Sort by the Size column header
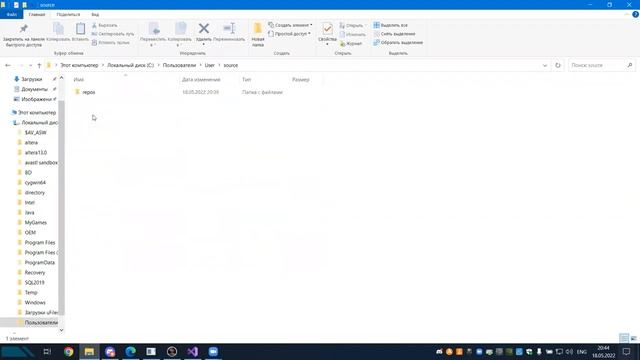The width and height of the screenshot is (640, 360). [300, 80]
